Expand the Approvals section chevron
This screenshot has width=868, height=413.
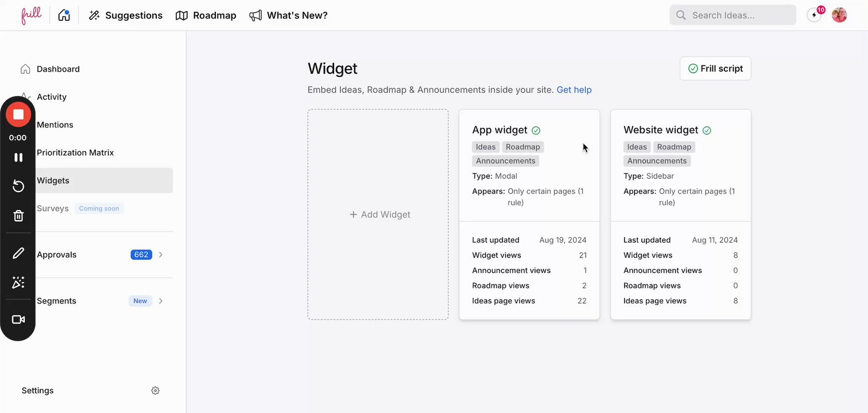(161, 255)
